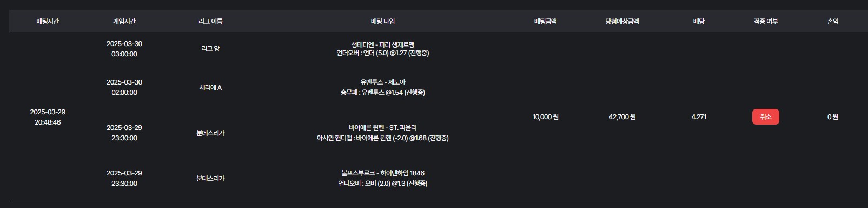Select the 손익 column header
The image size is (868, 208).
click(x=833, y=21)
